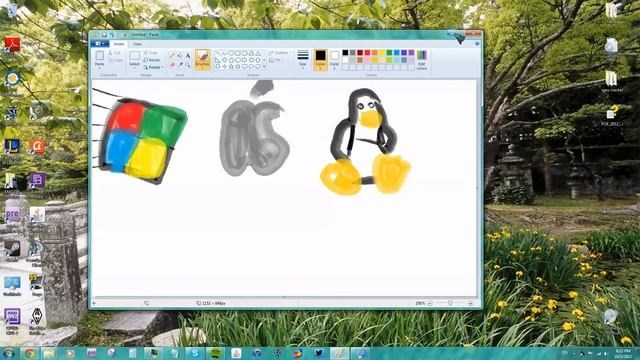Open Skype from the taskbar

coord(195,353)
